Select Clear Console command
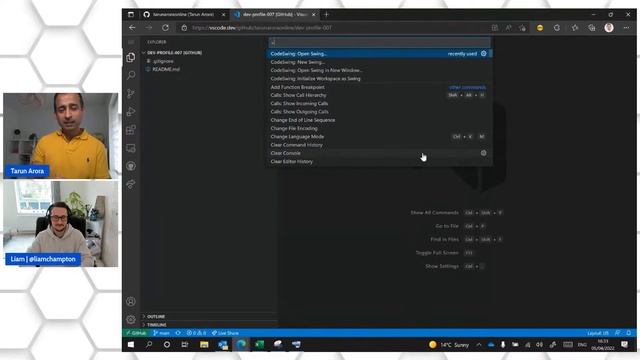Viewport: 640px width, 360px height. tap(380, 153)
